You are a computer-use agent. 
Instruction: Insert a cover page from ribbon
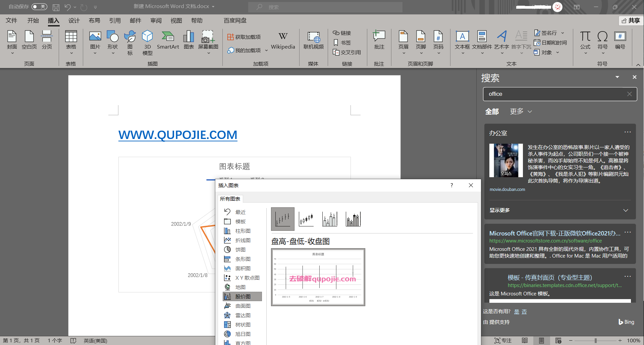12,42
